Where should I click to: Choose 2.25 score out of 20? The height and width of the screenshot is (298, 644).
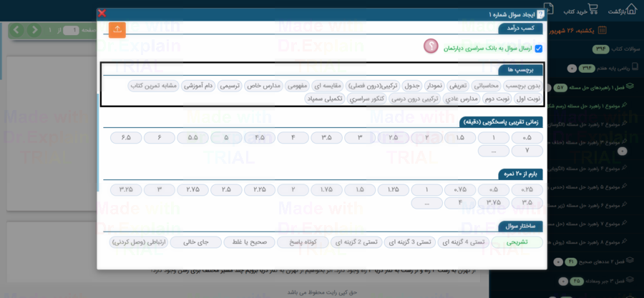260,190
